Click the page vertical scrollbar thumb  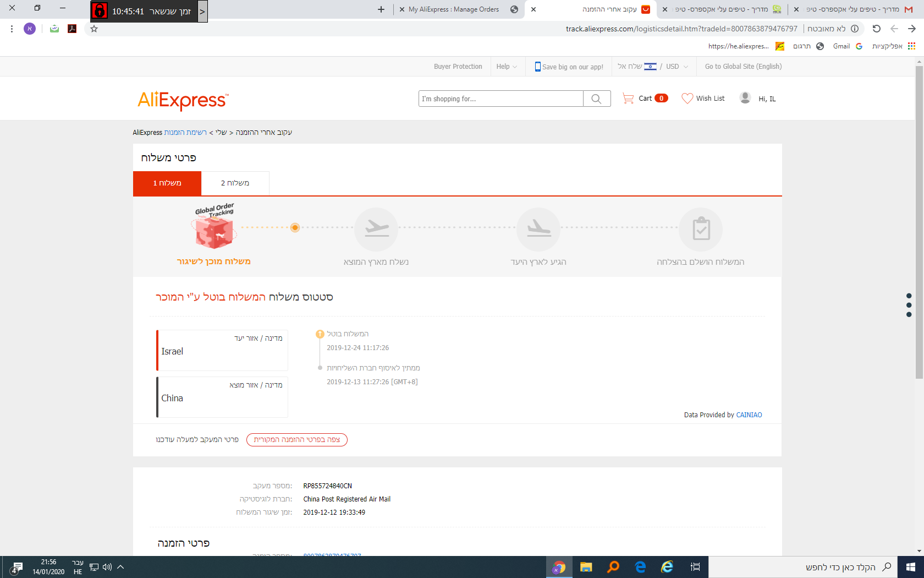pos(919,222)
